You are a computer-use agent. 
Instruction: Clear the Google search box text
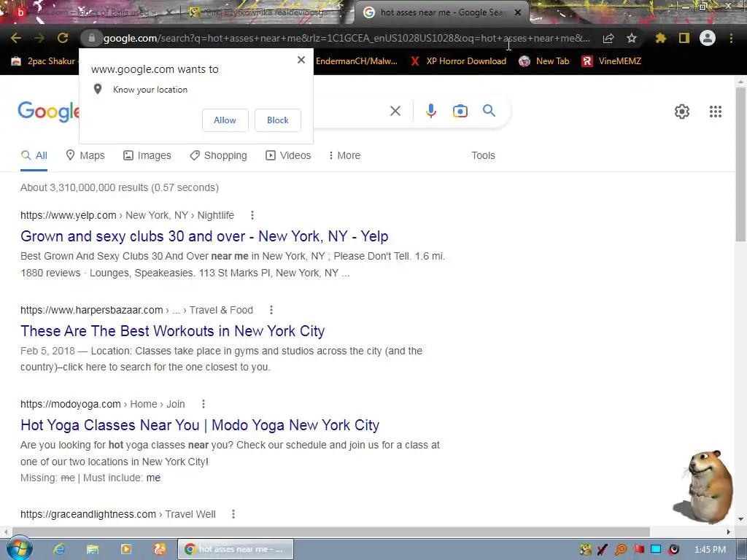(395, 111)
